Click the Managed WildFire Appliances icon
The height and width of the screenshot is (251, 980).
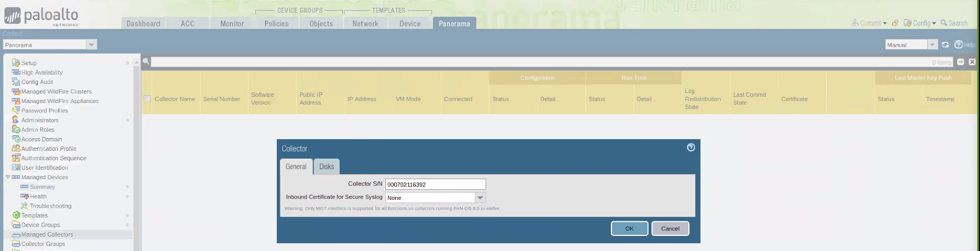[x=16, y=101]
